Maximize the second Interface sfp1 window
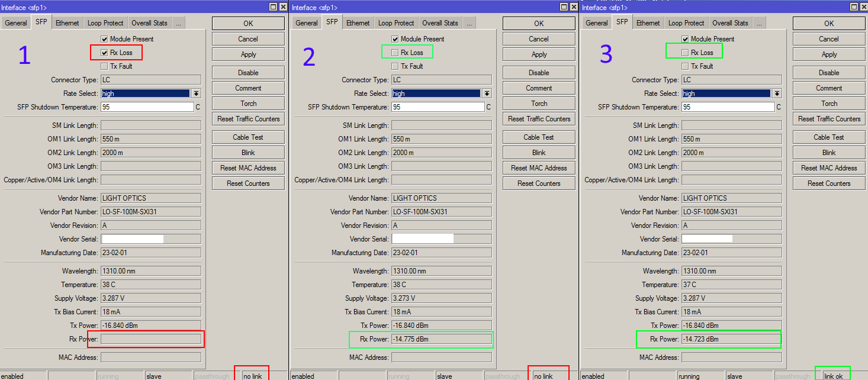Screen dimensions: 868x380 (564, 7)
